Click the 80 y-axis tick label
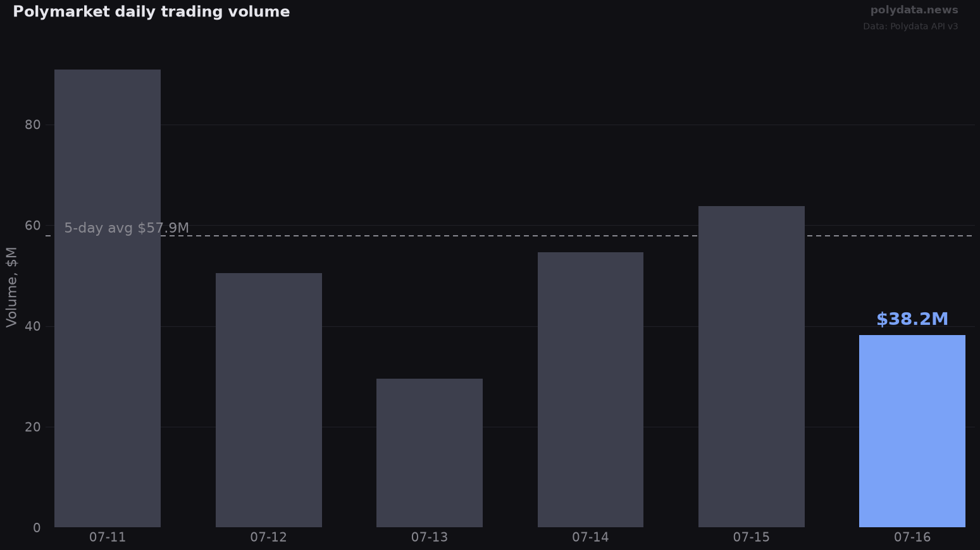Viewport: 980px width, 550px height. click(x=33, y=125)
